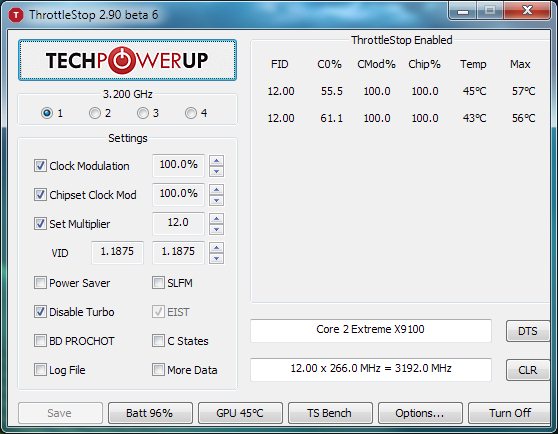Open the Options dialog button
The image size is (558, 434).
pyautogui.click(x=420, y=413)
